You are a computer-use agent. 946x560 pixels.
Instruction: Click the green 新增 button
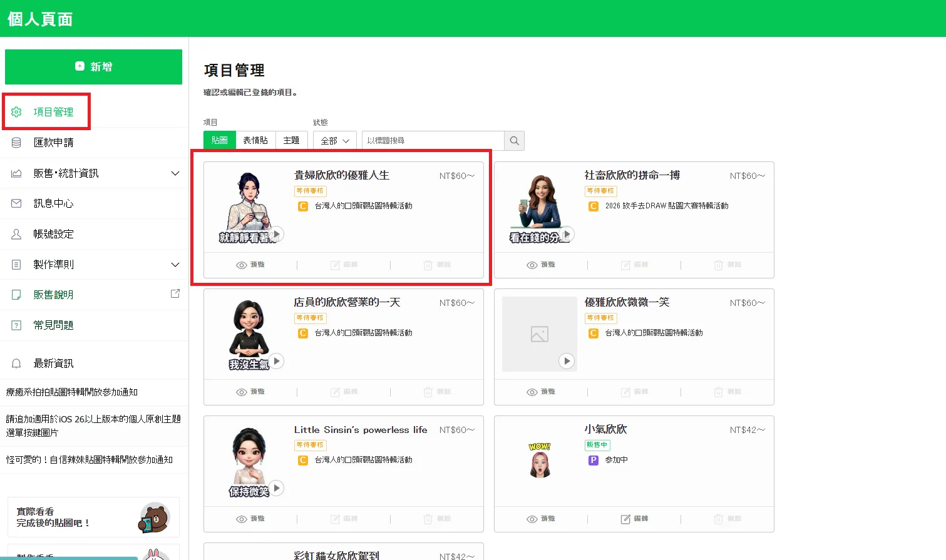click(93, 67)
